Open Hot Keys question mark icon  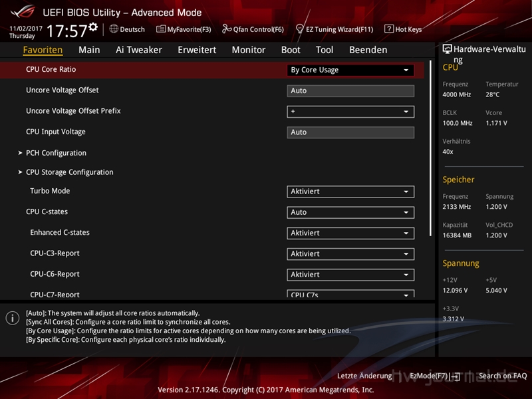(389, 29)
